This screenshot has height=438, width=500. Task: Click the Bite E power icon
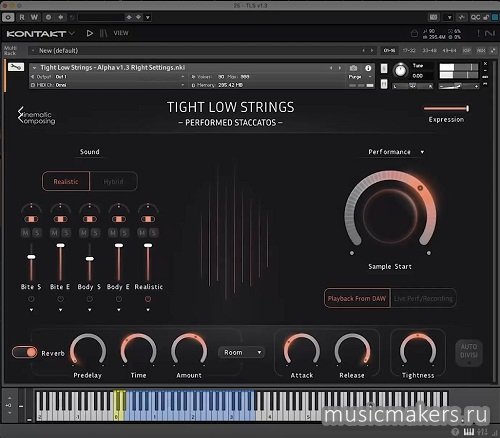coord(60,299)
